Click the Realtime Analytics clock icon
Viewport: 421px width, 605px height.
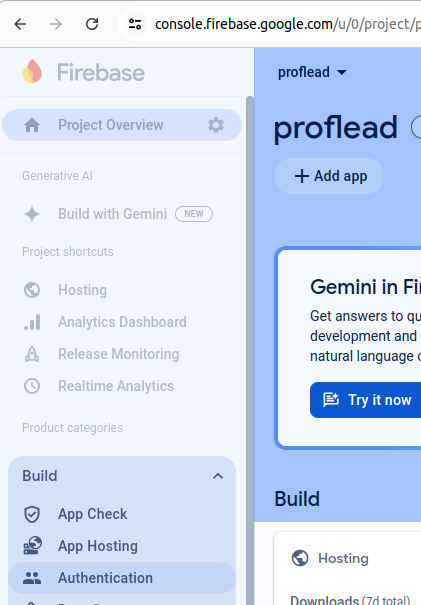point(32,386)
